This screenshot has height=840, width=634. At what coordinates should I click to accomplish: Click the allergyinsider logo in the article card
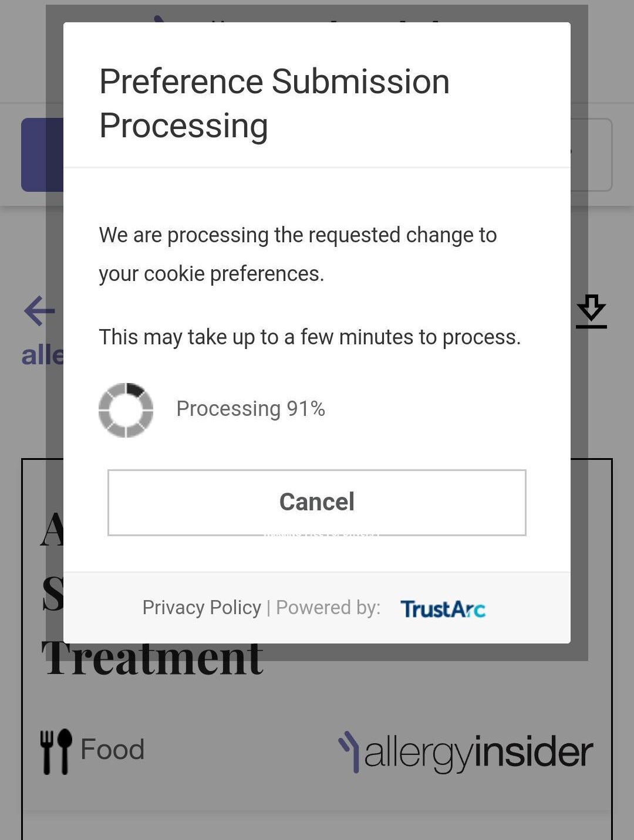coord(466,752)
